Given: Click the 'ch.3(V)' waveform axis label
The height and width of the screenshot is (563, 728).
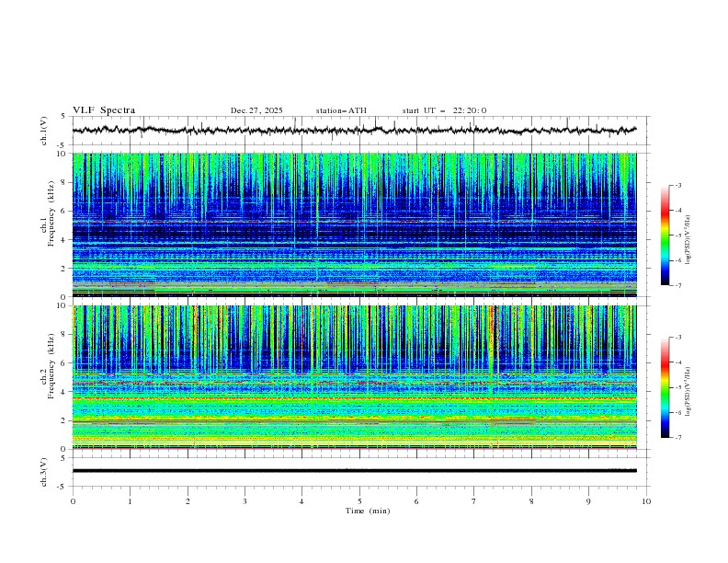Looking at the screenshot, I should click(44, 472).
